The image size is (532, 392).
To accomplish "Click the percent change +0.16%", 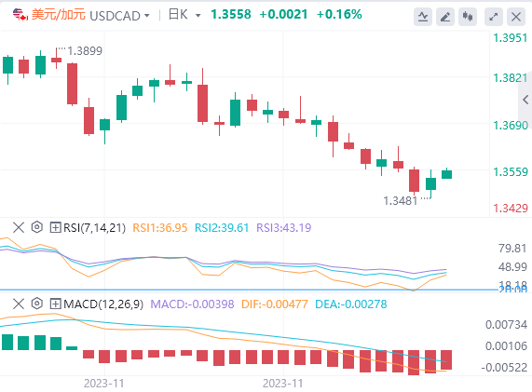I will coord(339,15).
